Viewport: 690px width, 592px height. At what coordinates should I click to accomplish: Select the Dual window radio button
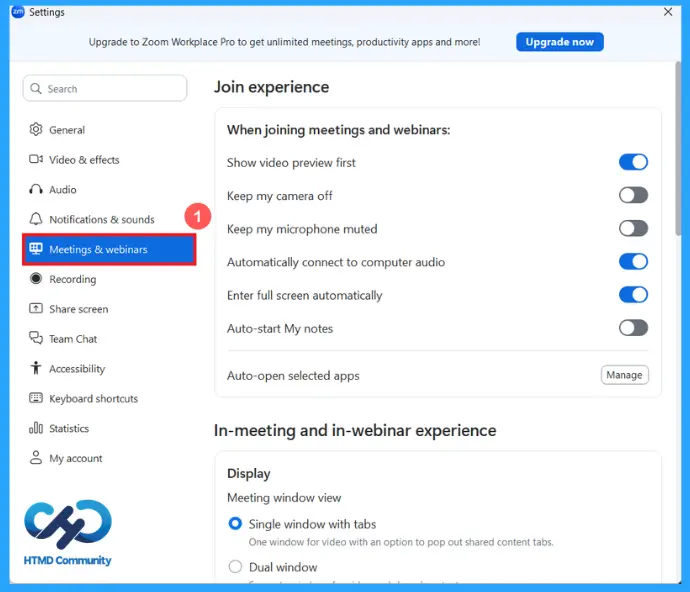pyautogui.click(x=235, y=566)
